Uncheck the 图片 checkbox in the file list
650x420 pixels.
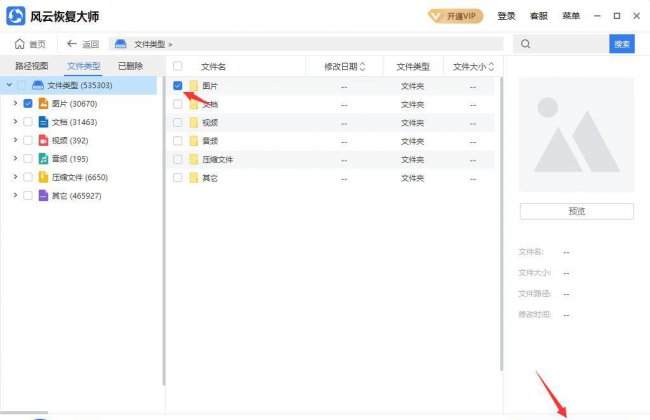coord(177,85)
